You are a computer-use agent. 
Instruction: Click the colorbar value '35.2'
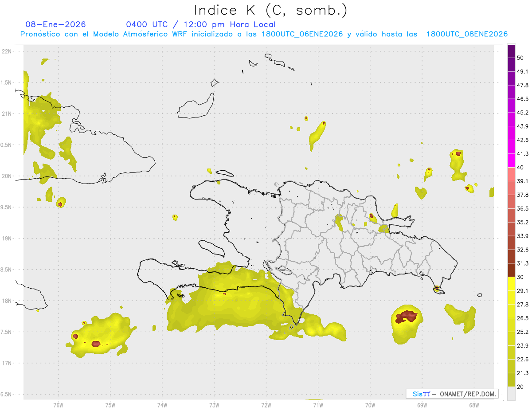(x=523, y=222)
